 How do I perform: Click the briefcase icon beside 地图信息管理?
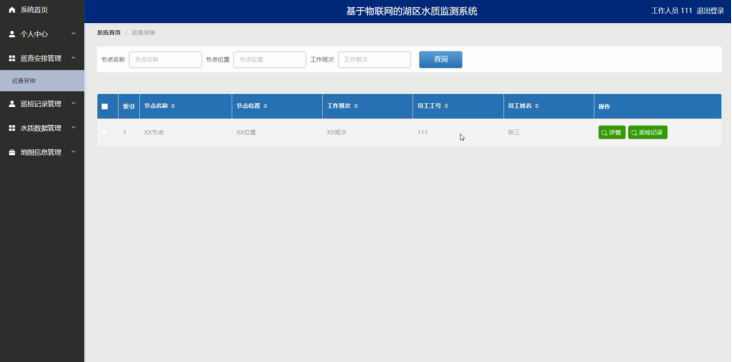coord(12,152)
